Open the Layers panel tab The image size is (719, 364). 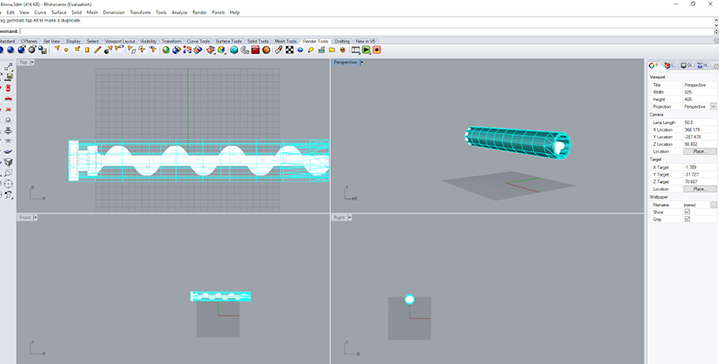point(670,66)
